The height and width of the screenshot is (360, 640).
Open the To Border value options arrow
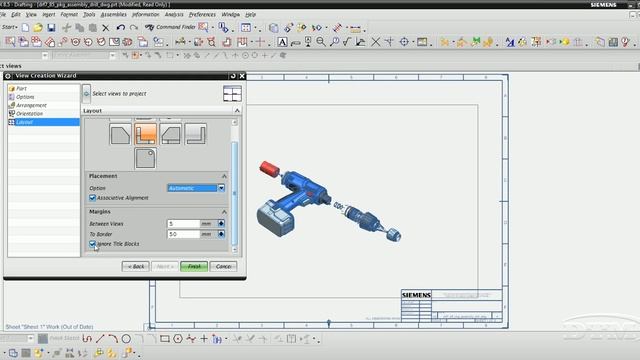click(221, 234)
